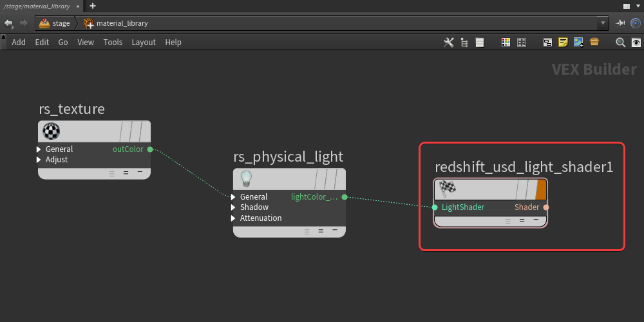The height and width of the screenshot is (322, 644).
Task: Open the Layout menu
Action: pyautogui.click(x=144, y=43)
